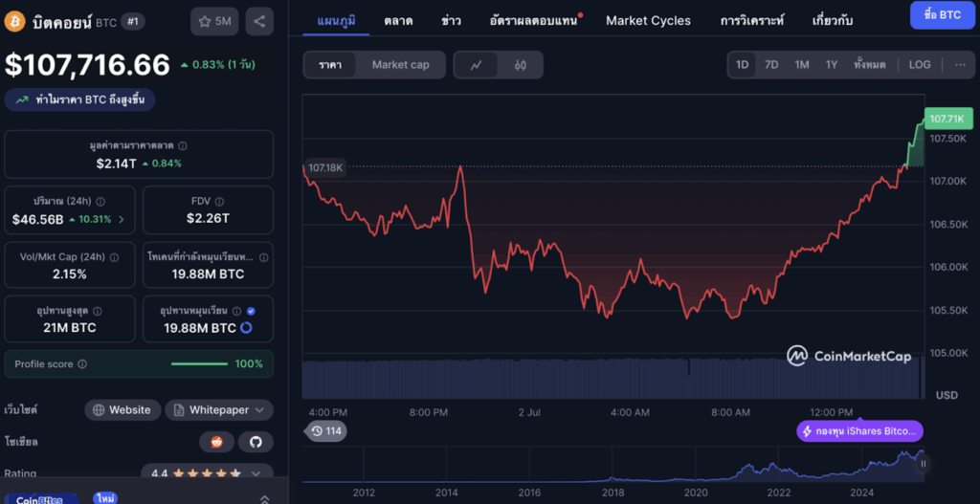This screenshot has width=980, height=504.
Task: Click the history clock badge 114
Action: (325, 431)
